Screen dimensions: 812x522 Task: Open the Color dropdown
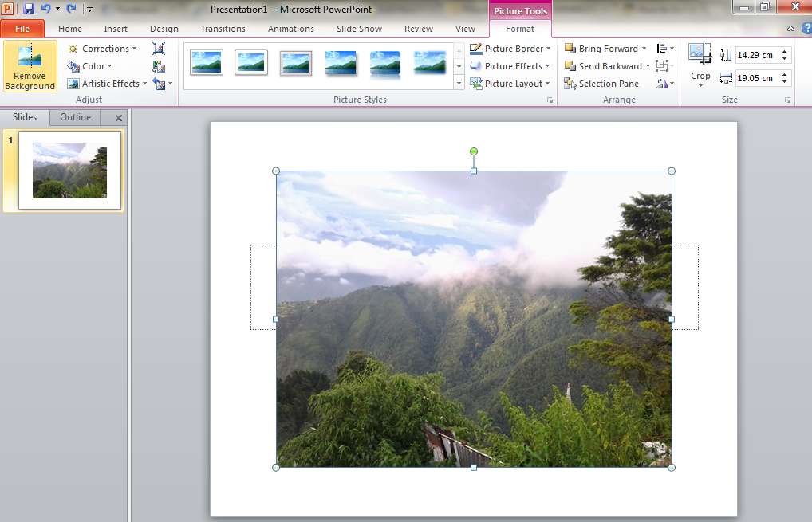click(x=90, y=66)
